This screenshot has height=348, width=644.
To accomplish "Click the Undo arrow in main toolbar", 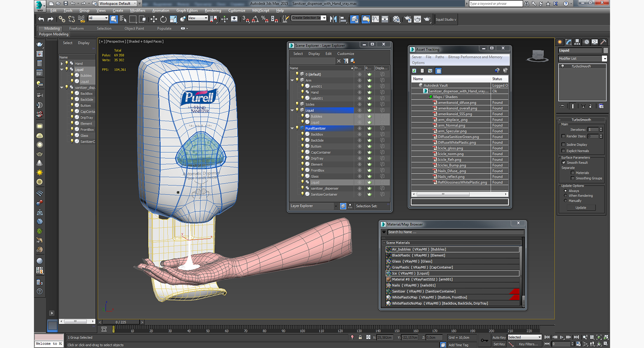I will point(41,19).
